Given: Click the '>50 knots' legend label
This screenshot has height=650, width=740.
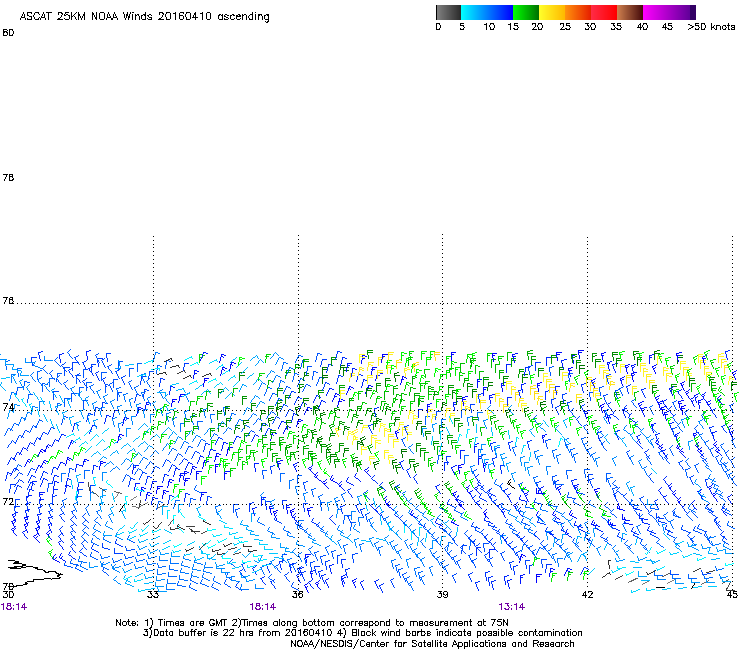Looking at the screenshot, I should (711, 27).
